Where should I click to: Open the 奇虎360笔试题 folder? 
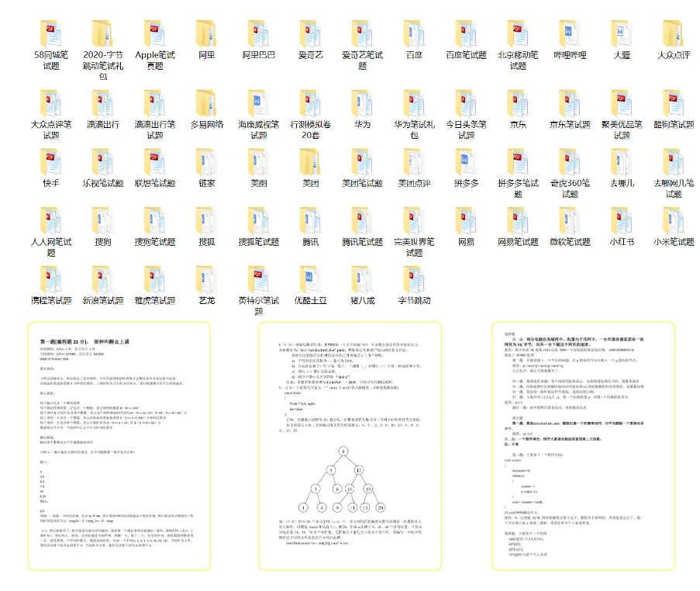[x=570, y=162]
